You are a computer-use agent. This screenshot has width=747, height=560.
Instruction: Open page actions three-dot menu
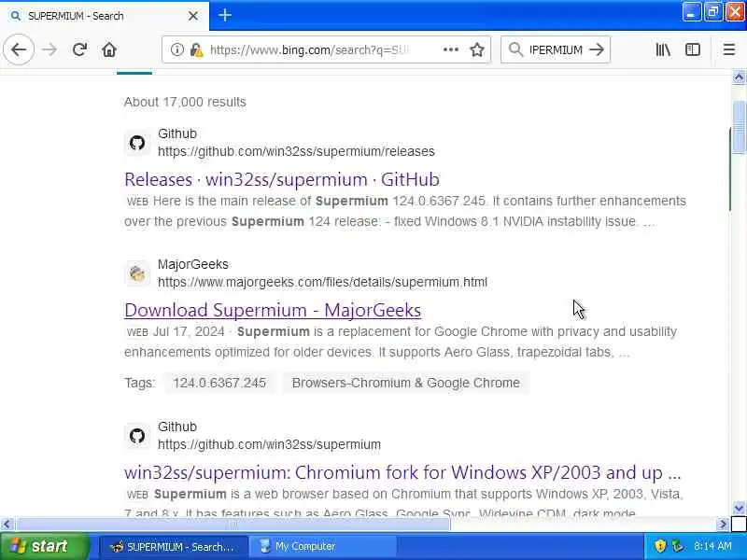tap(450, 49)
